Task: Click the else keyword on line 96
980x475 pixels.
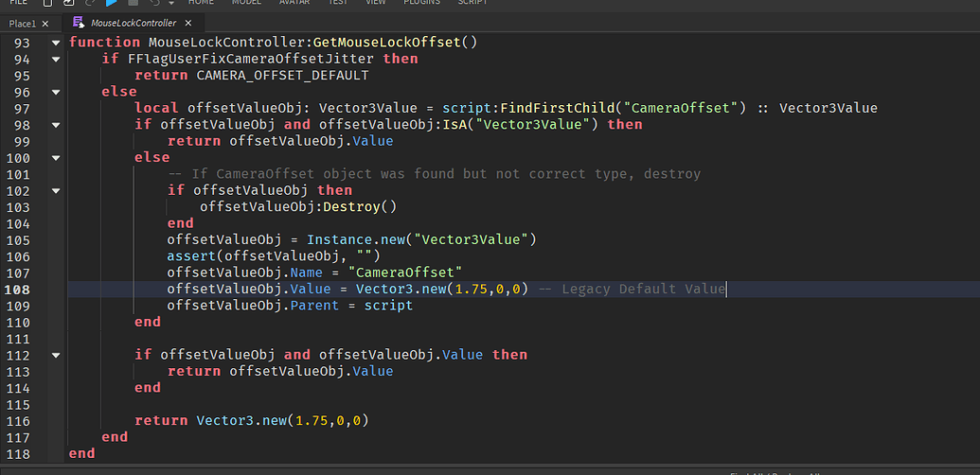Action: tap(119, 92)
